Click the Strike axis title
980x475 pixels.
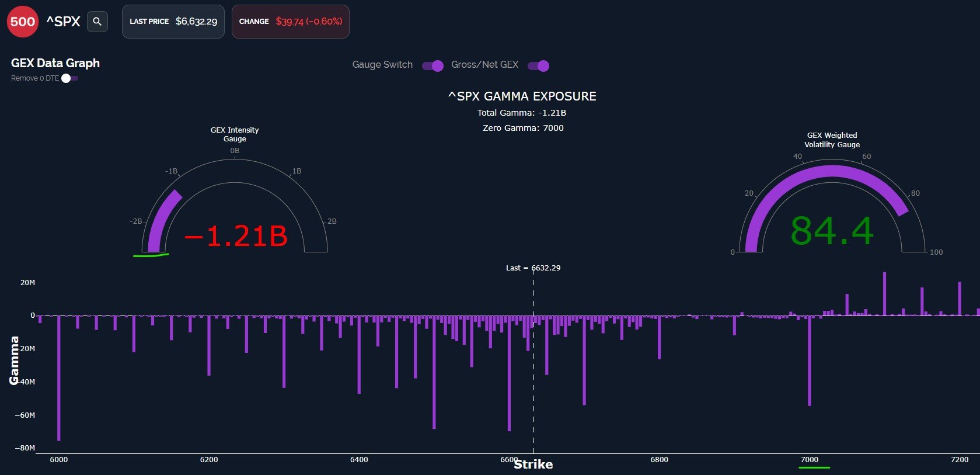tap(533, 464)
